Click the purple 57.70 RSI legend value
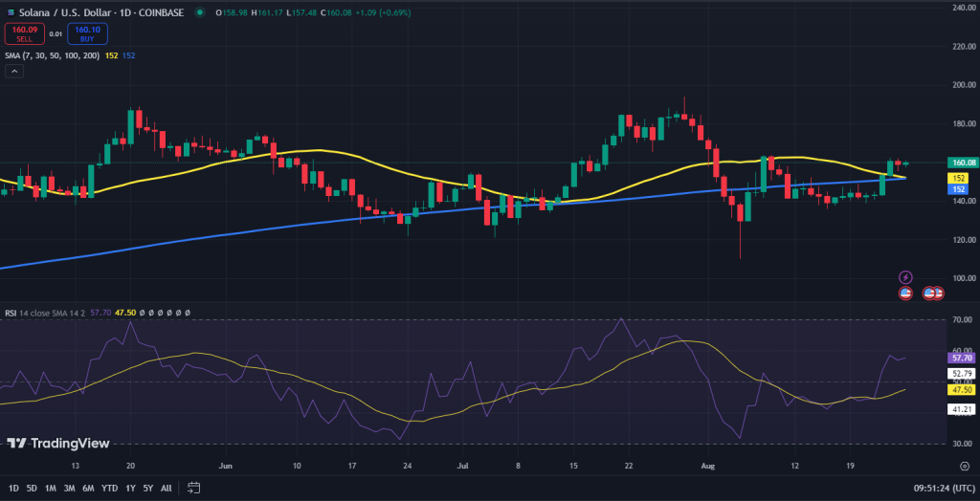 pyautogui.click(x=100, y=313)
